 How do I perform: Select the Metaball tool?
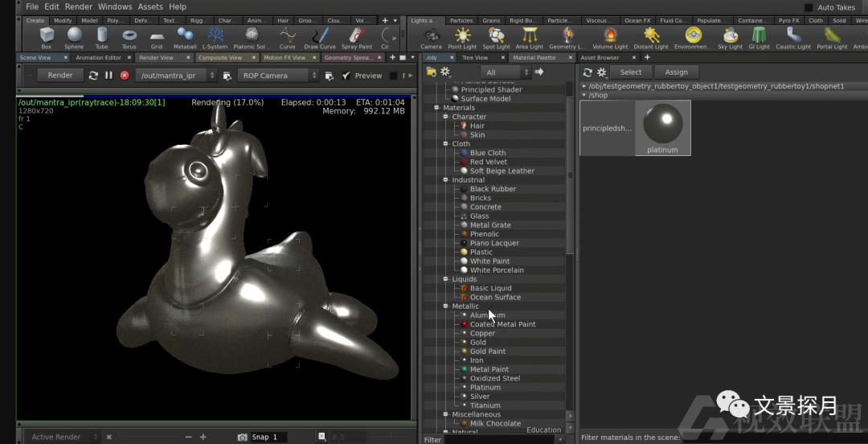coord(185,39)
